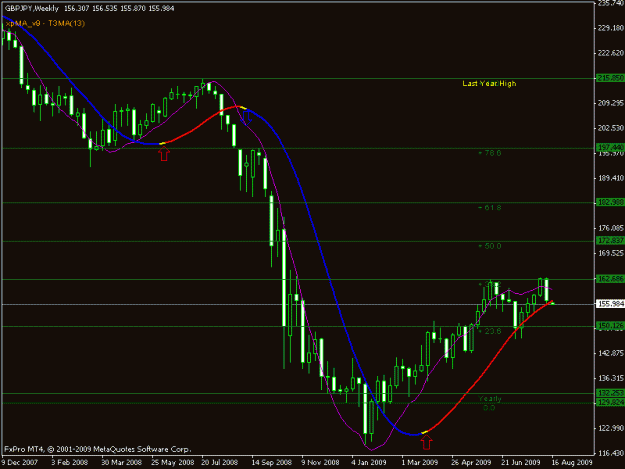Select the + 23.6 Fibonacci level label
The width and height of the screenshot is (625, 469).
coord(489,331)
